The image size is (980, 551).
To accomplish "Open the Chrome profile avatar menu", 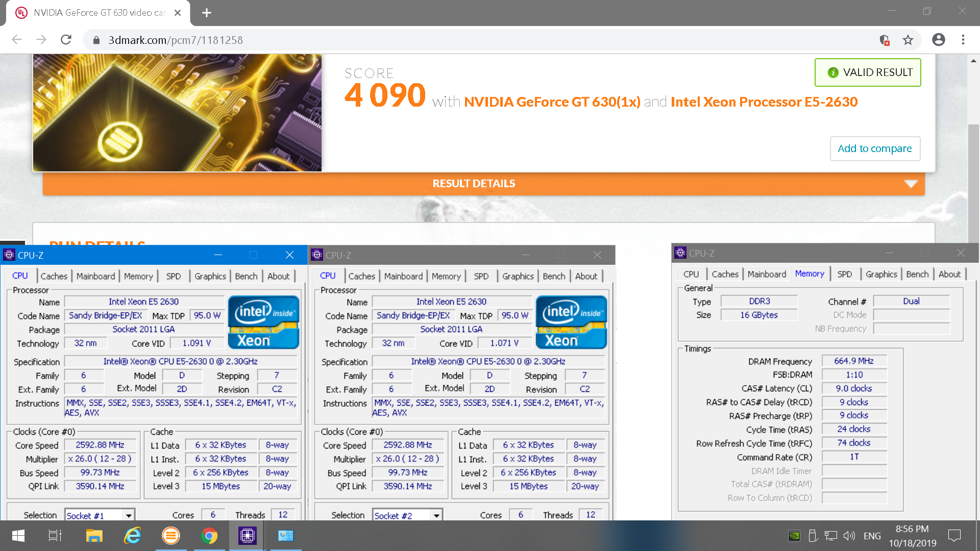I will click(x=938, y=40).
